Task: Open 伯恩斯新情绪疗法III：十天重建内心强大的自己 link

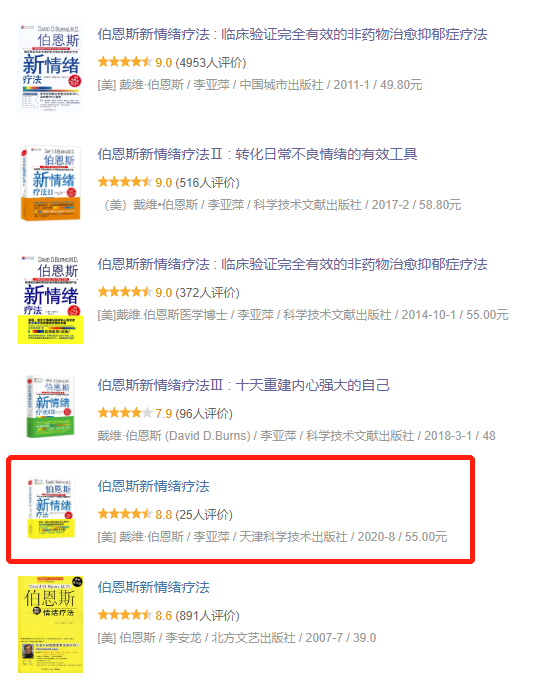Action: click(x=243, y=385)
